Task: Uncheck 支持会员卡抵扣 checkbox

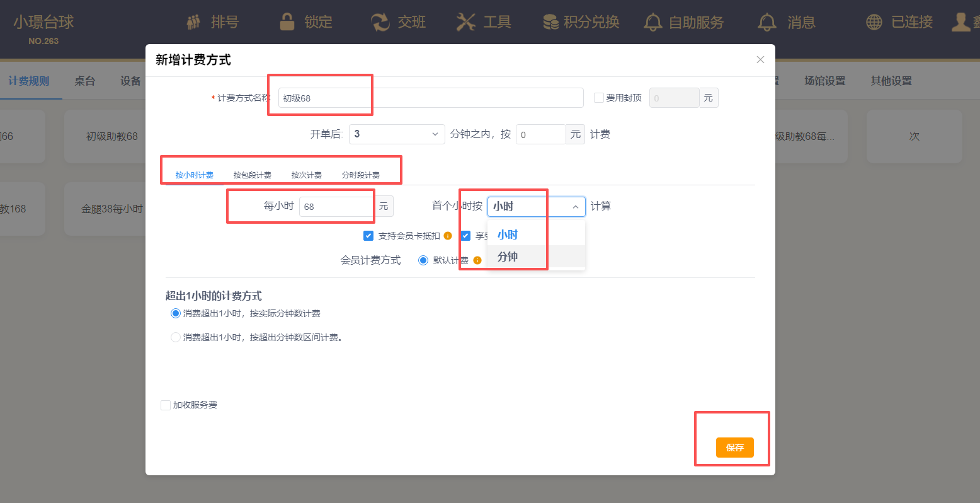Action: 368,236
